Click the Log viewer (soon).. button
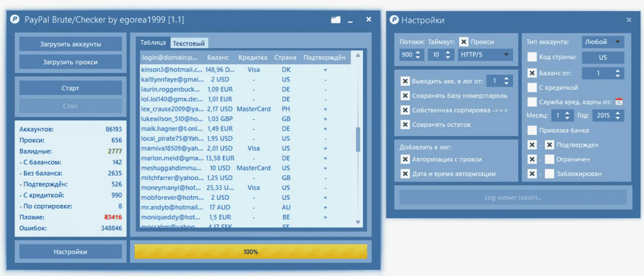Screen dimensions: 644x276 [513, 197]
